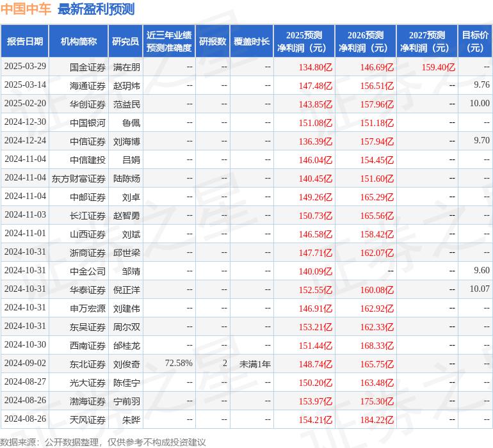Select the 研究员 column header
The height and width of the screenshot is (448, 493).
(125, 41)
